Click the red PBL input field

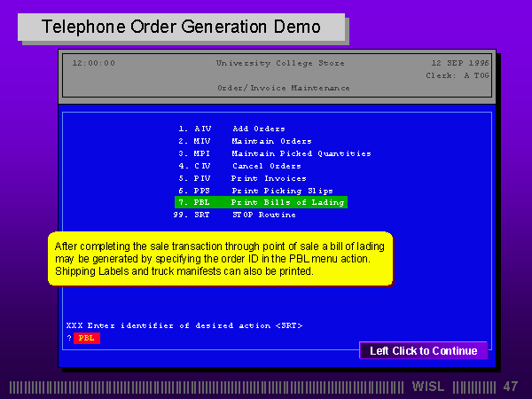coord(86,338)
